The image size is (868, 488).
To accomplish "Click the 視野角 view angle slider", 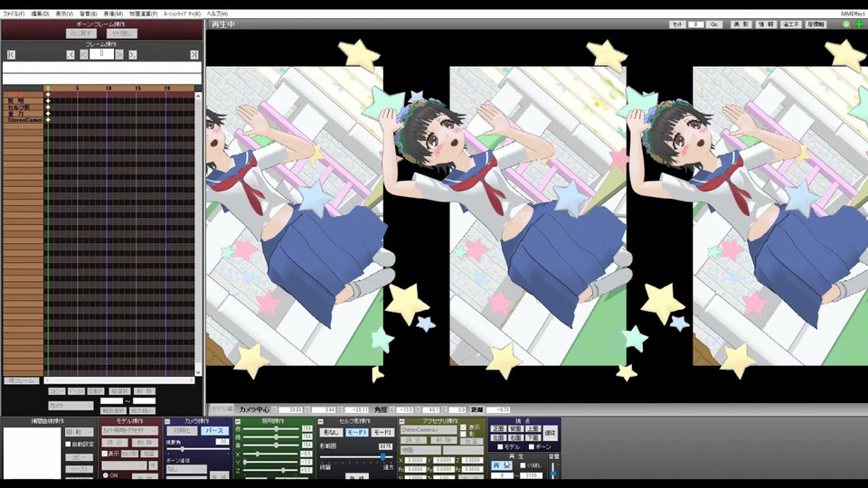I will (198, 449).
